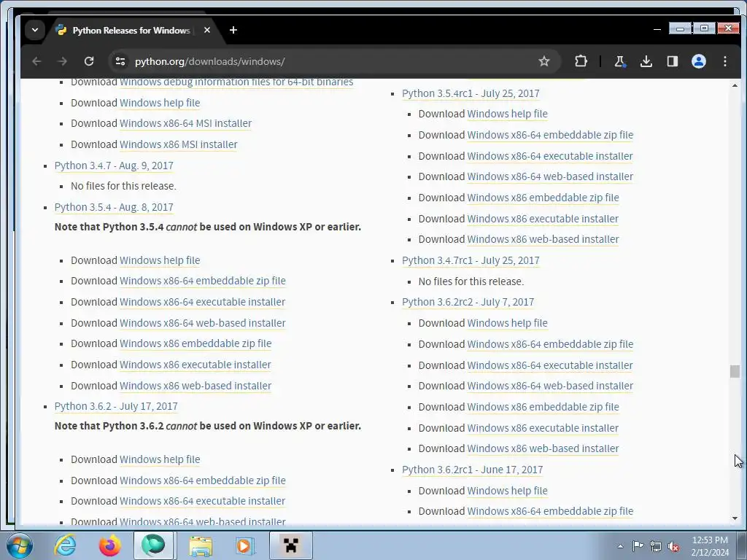Open the network tray icon

coord(656,546)
